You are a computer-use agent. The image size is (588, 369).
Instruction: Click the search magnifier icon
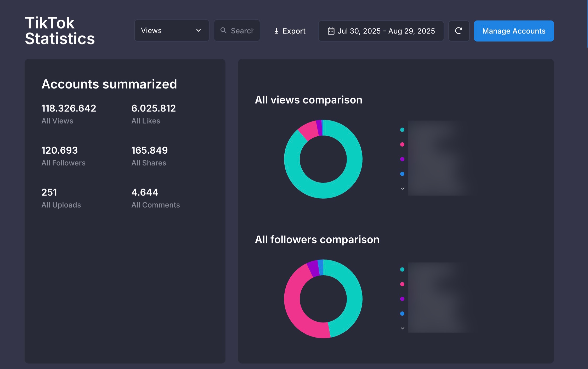point(223,31)
